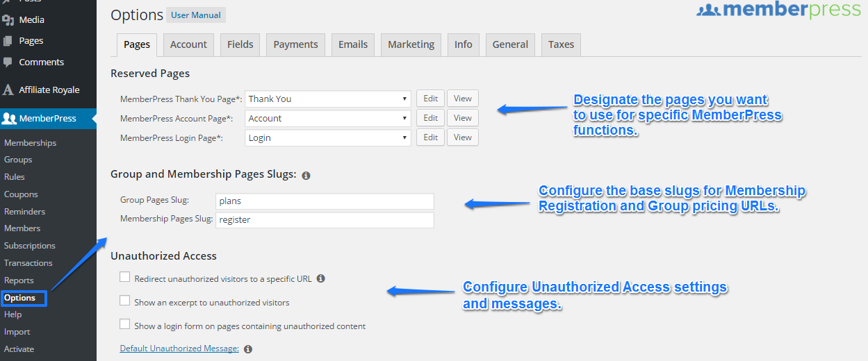868x361 pixels.
Task: Open the MemberPress Account Page dropdown
Action: tap(328, 118)
